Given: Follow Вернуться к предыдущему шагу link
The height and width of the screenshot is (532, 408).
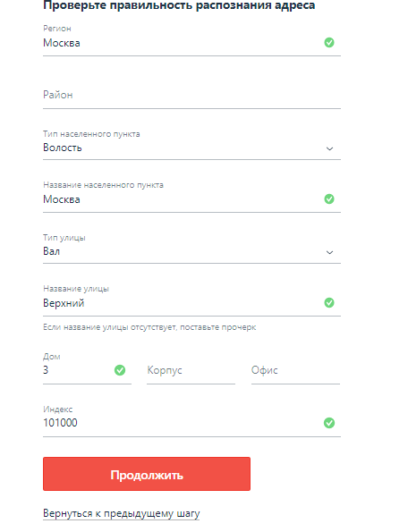Looking at the screenshot, I should point(121,514).
